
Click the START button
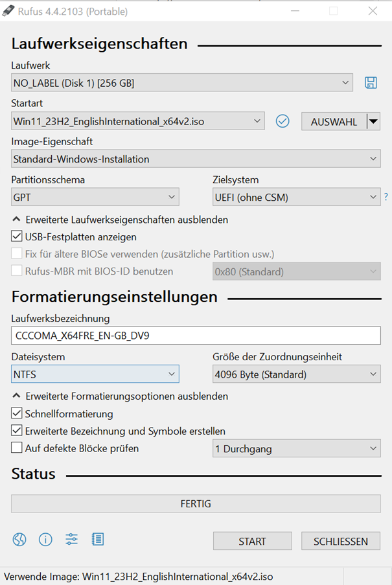(253, 541)
